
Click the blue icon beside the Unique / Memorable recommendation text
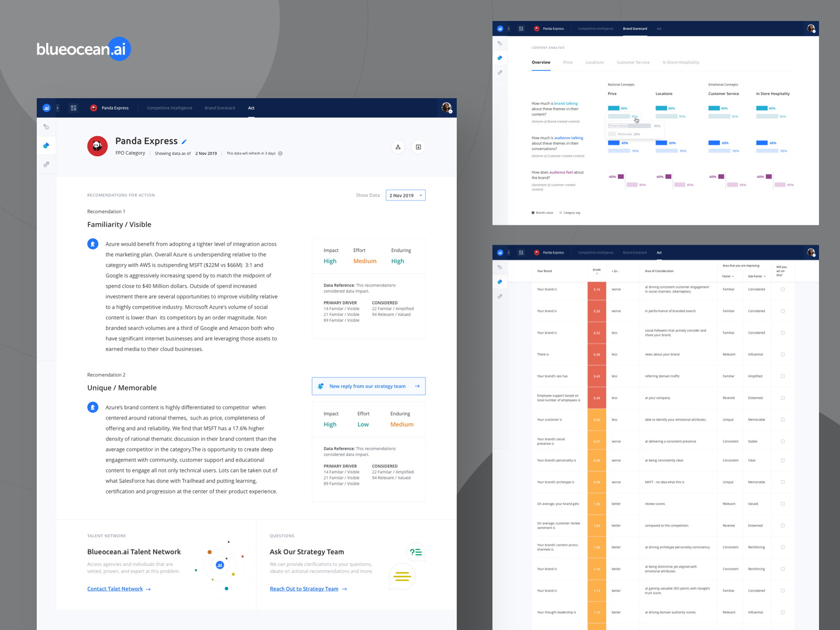93,407
